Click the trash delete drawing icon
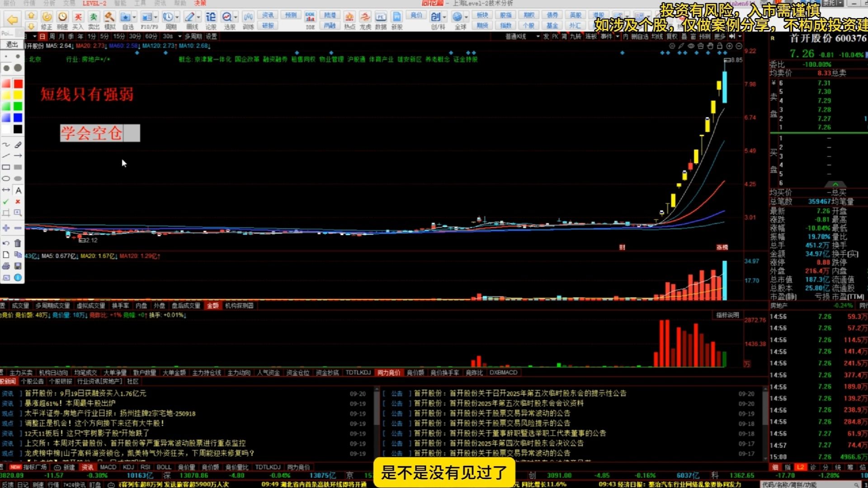The image size is (868, 488). coord(18,243)
